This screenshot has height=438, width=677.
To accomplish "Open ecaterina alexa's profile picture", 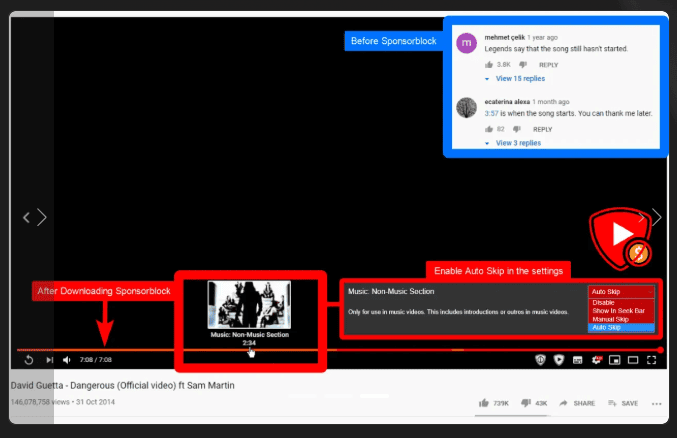I will [466, 108].
